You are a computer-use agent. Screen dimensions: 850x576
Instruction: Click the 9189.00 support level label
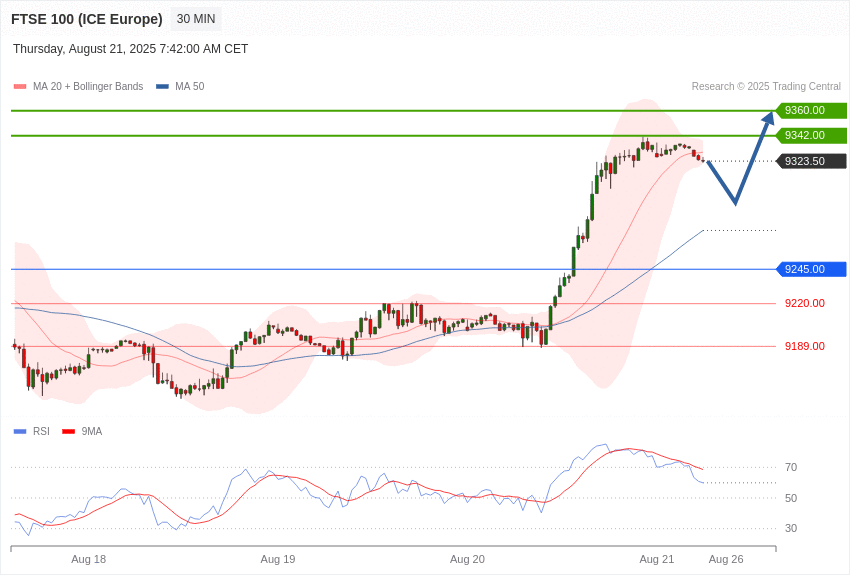pos(804,346)
